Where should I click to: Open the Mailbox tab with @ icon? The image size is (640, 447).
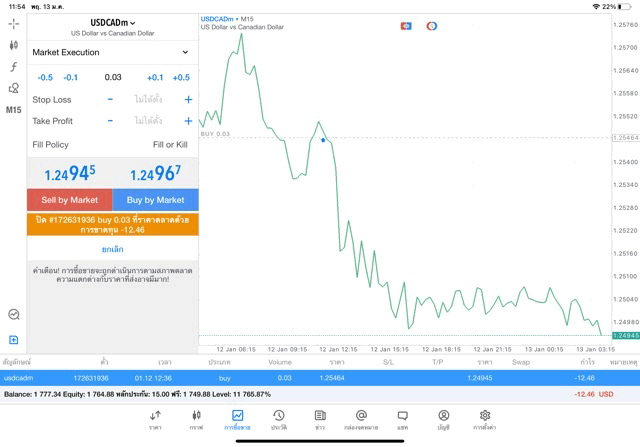coord(361,420)
